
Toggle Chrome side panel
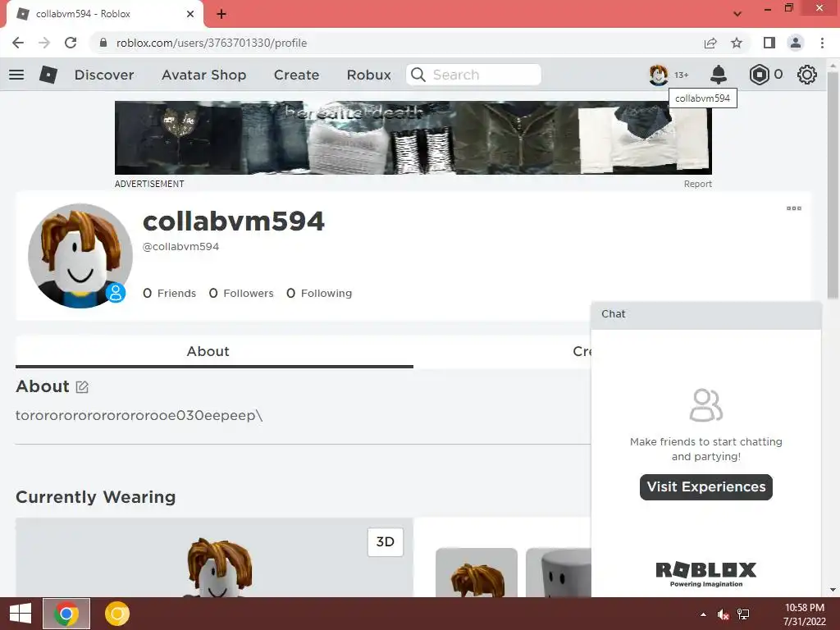pyautogui.click(x=769, y=43)
